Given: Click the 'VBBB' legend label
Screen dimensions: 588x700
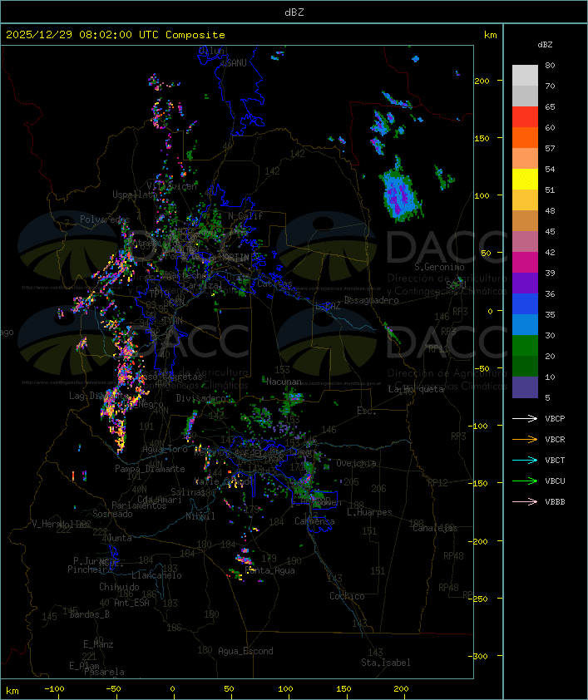Looking at the screenshot, I should click(x=555, y=502).
